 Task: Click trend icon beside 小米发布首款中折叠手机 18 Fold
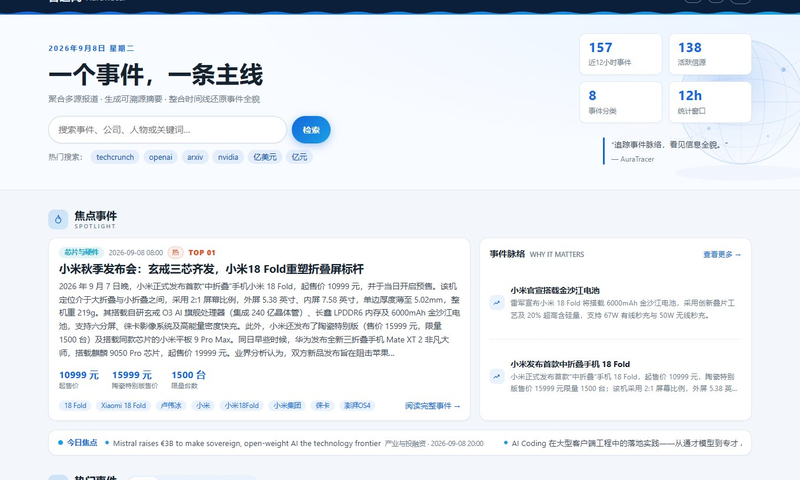(497, 376)
